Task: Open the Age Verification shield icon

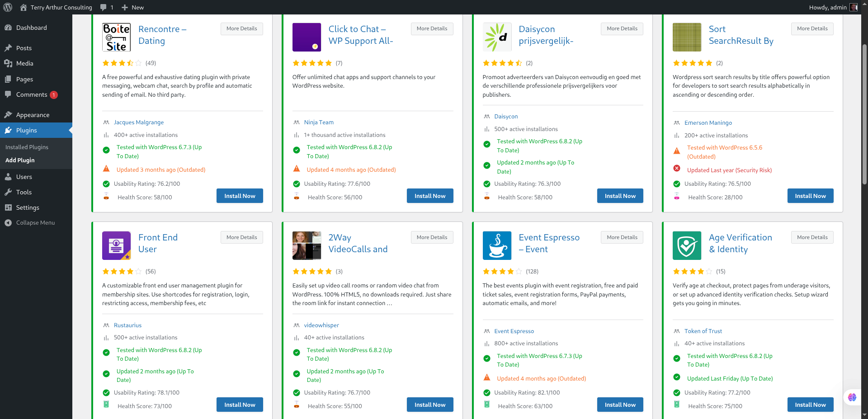Action: click(687, 245)
